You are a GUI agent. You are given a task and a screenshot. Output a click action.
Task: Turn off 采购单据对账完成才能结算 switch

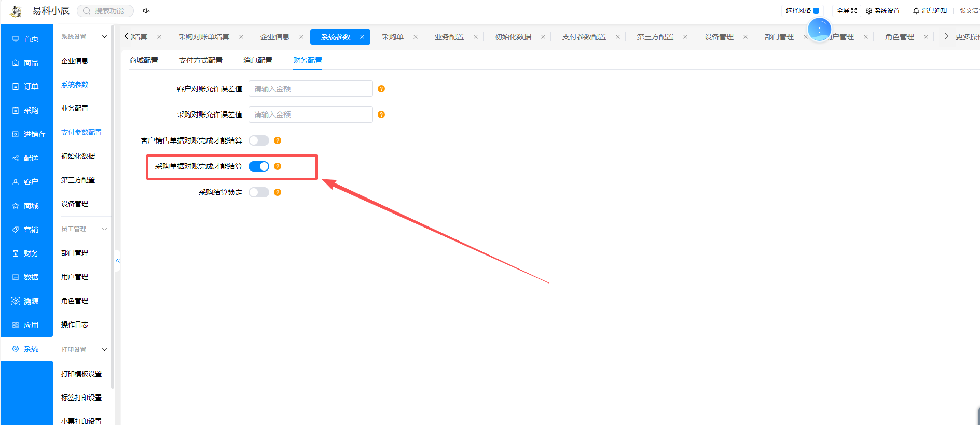point(259,166)
